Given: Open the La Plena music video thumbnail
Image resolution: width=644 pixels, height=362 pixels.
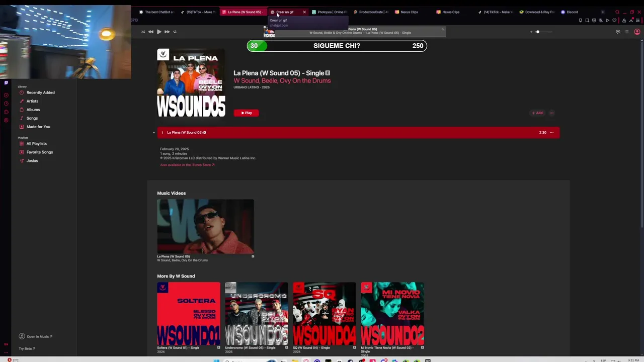Looking at the screenshot, I should click(205, 226).
